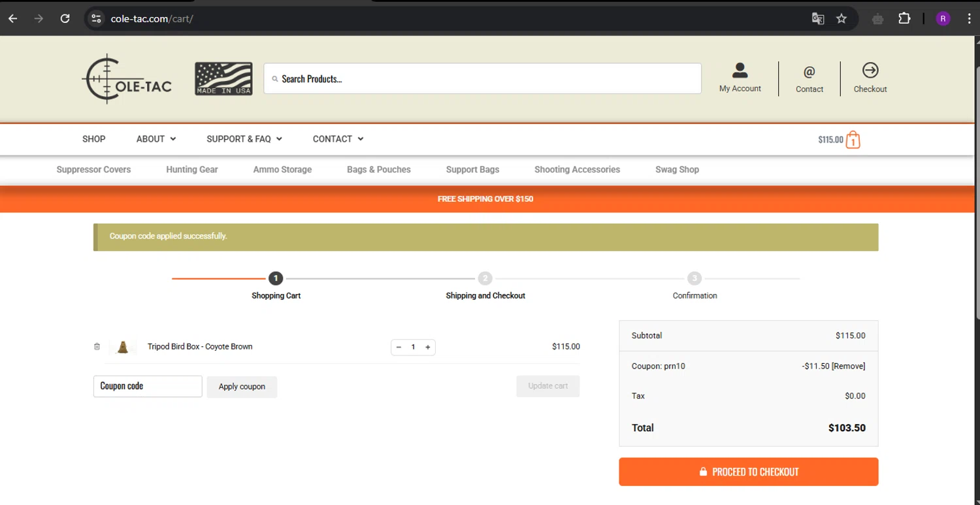Click the Made in USA flag badge
Screen dimensions: 980x505
223,79
